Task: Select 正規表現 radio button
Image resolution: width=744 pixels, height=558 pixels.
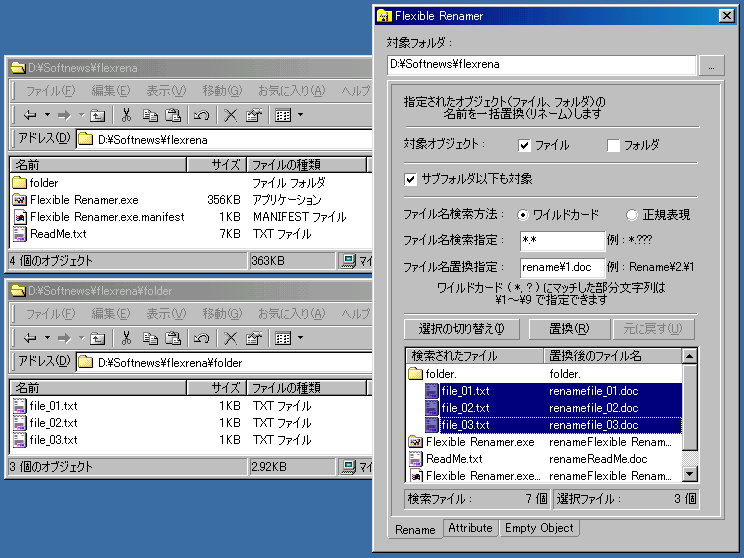Action: point(632,215)
